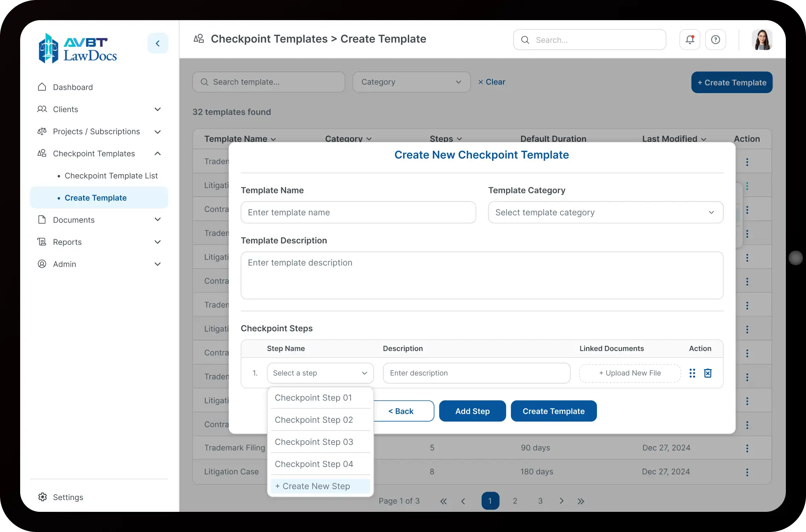The height and width of the screenshot is (532, 806).
Task: Click + Upload New File
Action: click(x=630, y=373)
